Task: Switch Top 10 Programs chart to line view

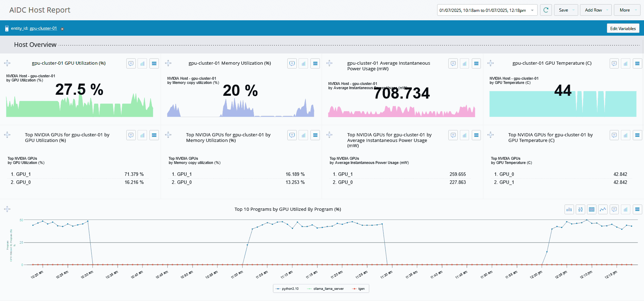Action: coord(603,209)
